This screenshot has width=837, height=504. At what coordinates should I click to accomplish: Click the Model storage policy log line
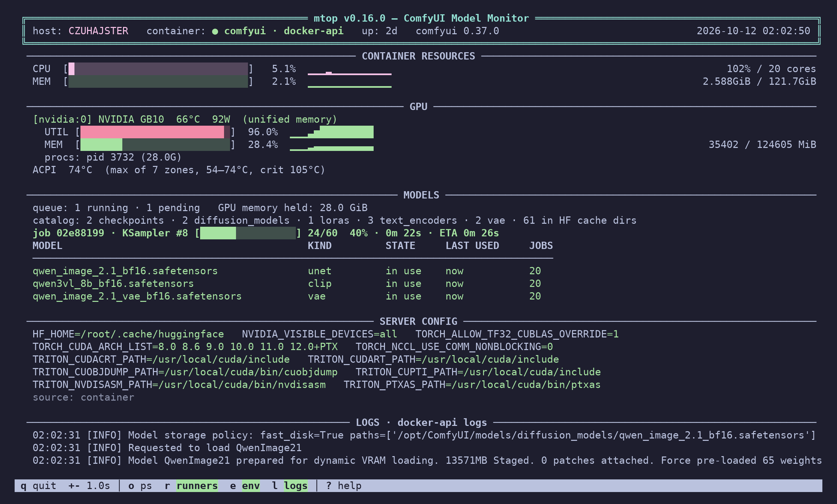click(424, 436)
